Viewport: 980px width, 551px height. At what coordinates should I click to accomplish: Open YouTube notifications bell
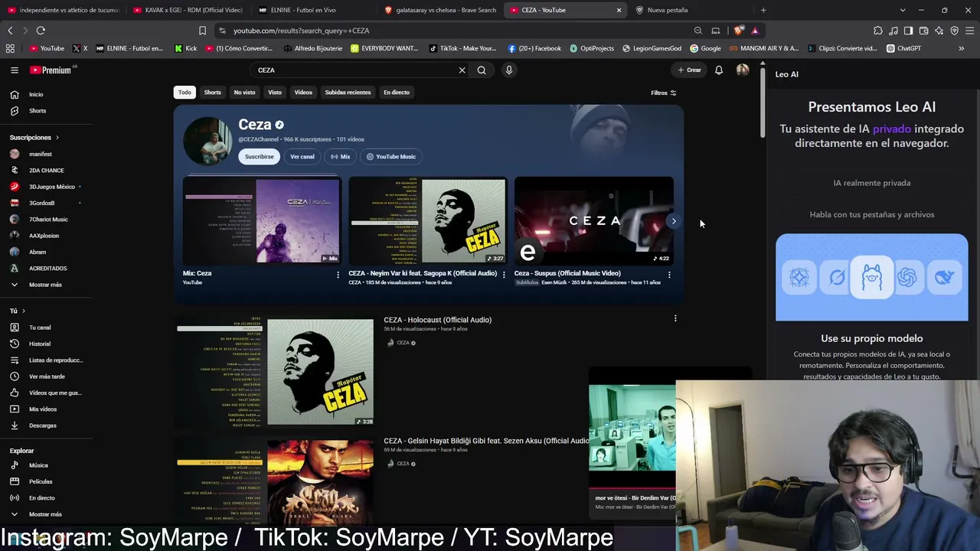point(719,70)
